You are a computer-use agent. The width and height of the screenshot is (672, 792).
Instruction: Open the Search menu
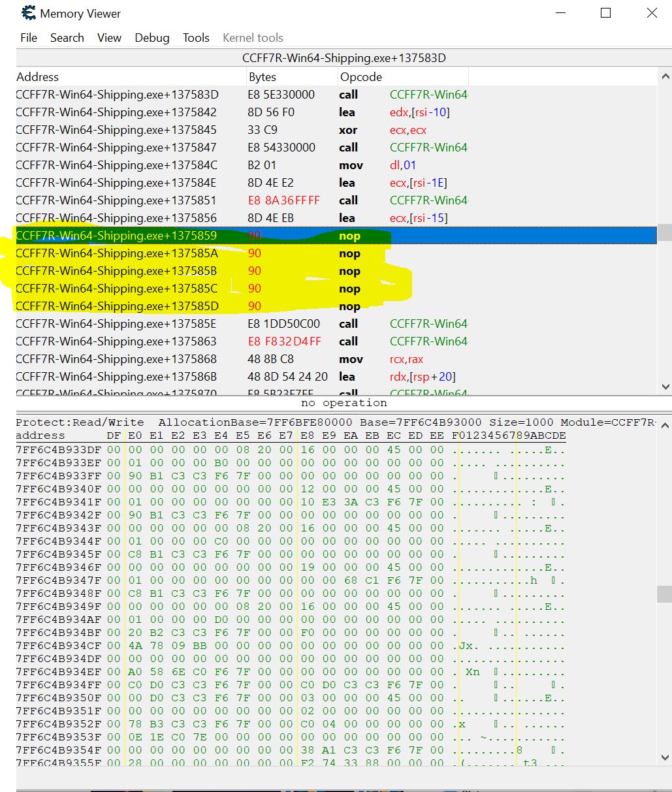pos(67,38)
